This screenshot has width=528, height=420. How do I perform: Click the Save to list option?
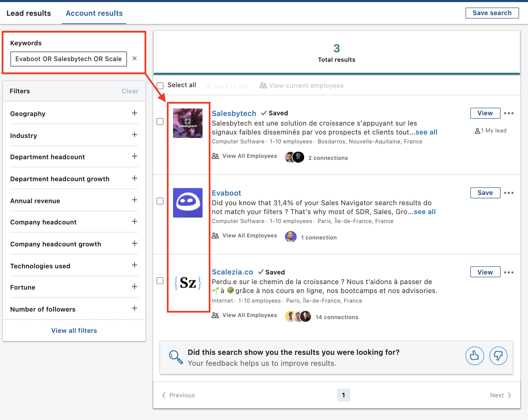click(x=227, y=86)
